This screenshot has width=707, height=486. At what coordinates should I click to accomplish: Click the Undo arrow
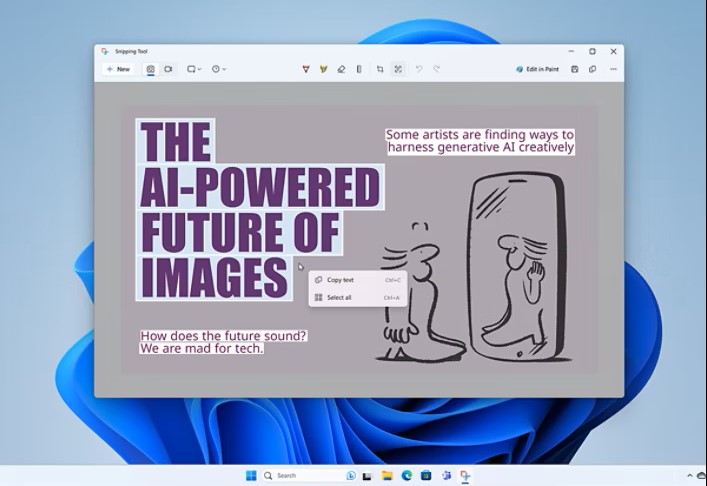pyautogui.click(x=419, y=69)
